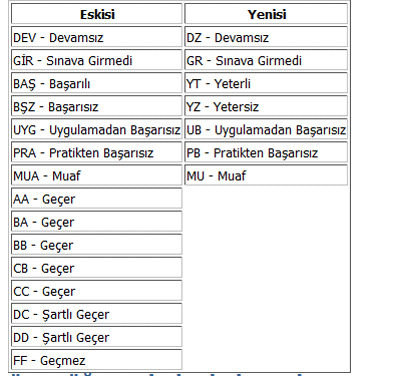Click PB - Pratikten Başarısız cell

266,152
